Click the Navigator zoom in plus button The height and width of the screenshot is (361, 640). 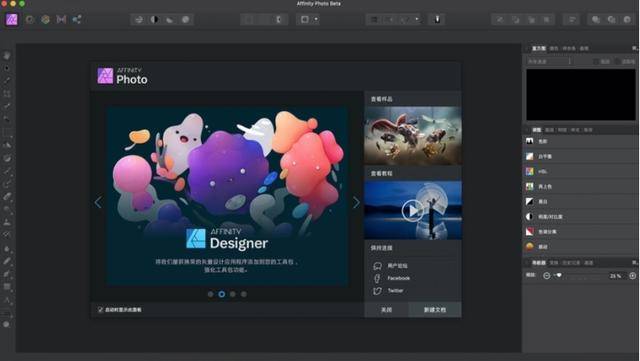click(x=632, y=276)
